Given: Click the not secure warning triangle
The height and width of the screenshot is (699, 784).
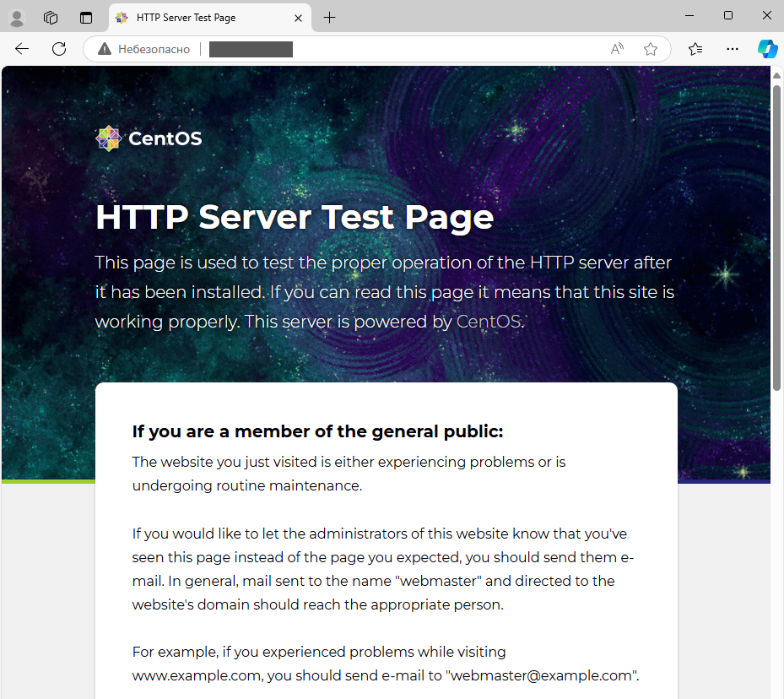Looking at the screenshot, I should 104,49.
